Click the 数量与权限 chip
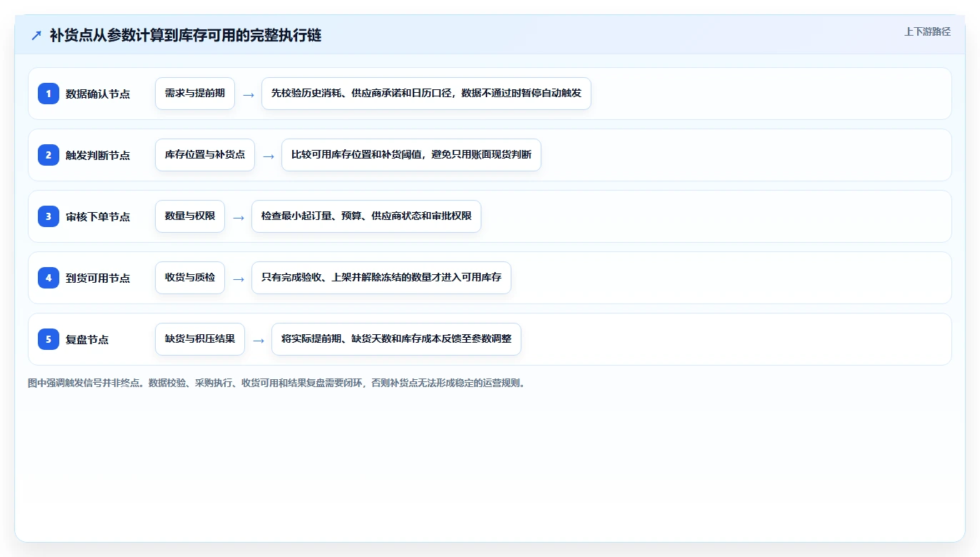Screen dimensions: 980x557 point(190,216)
